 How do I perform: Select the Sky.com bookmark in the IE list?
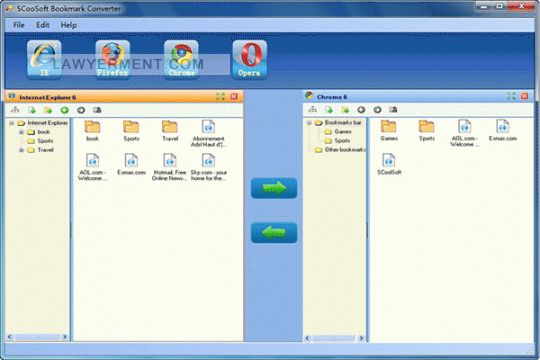coord(208,167)
